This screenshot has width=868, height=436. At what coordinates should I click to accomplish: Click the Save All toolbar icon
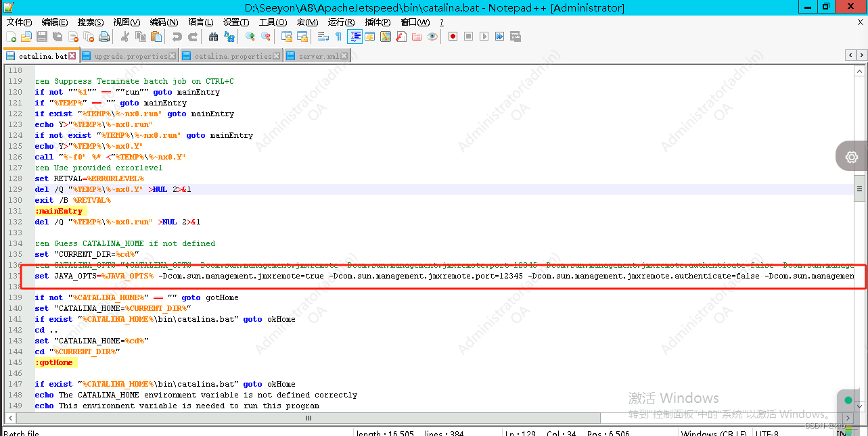[x=58, y=37]
